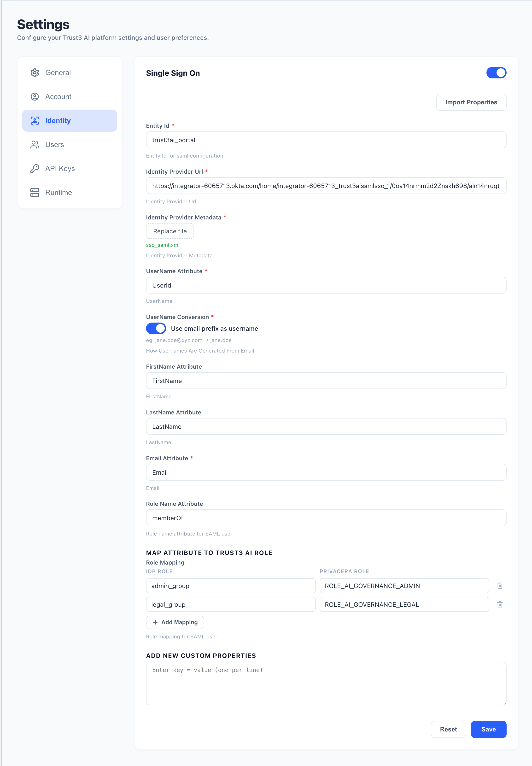532x766 pixels.
Task: Click the ADD NEW CUSTOM PROPERTIES heading
Action: pyautogui.click(x=201, y=656)
